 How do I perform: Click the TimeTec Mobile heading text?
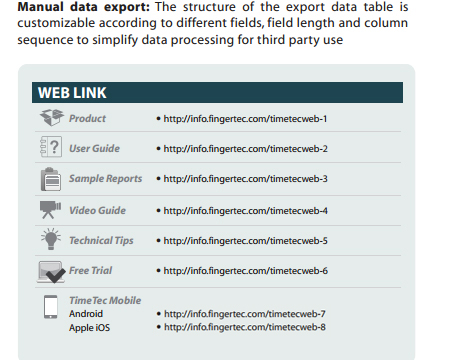[105, 300]
